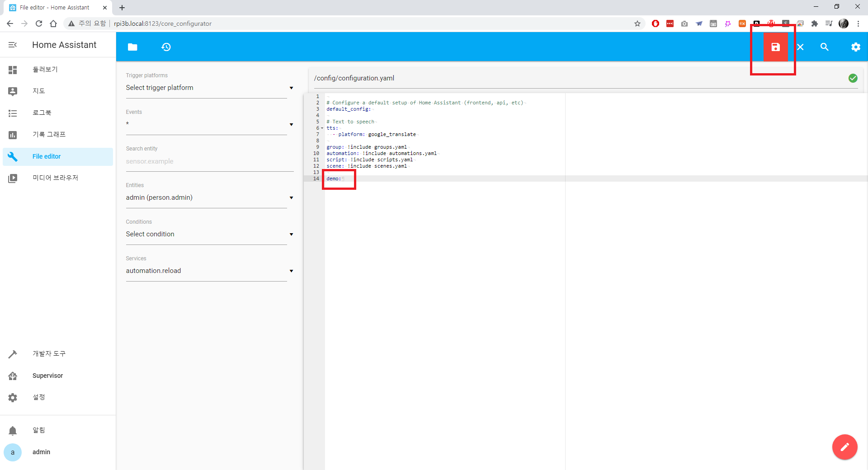Open 로그북 logbook page

[x=58, y=113]
